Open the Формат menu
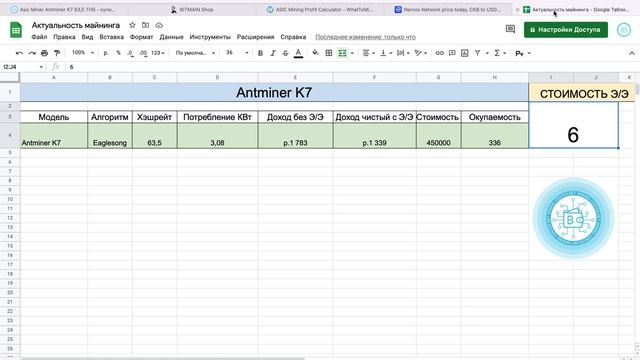The height and width of the screenshot is (360, 640). 141,37
